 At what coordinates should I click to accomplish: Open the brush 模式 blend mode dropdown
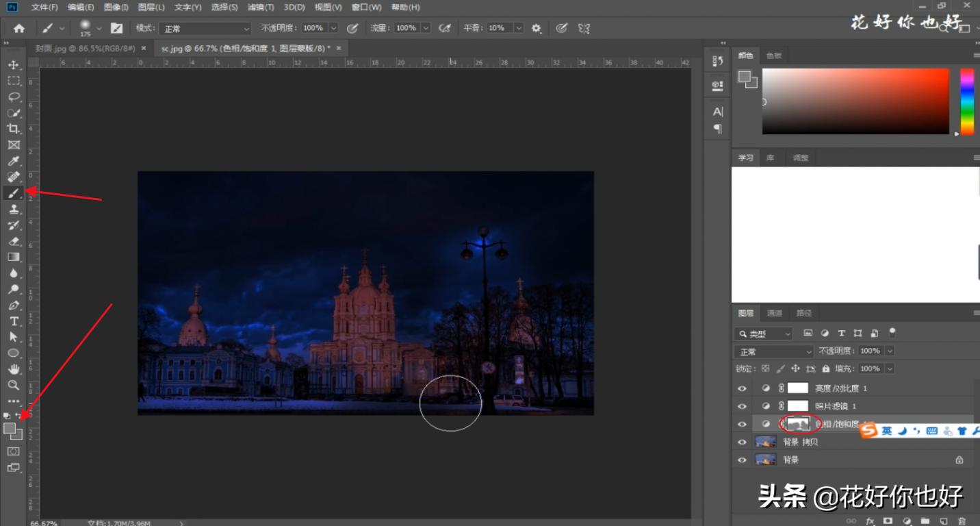205,29
